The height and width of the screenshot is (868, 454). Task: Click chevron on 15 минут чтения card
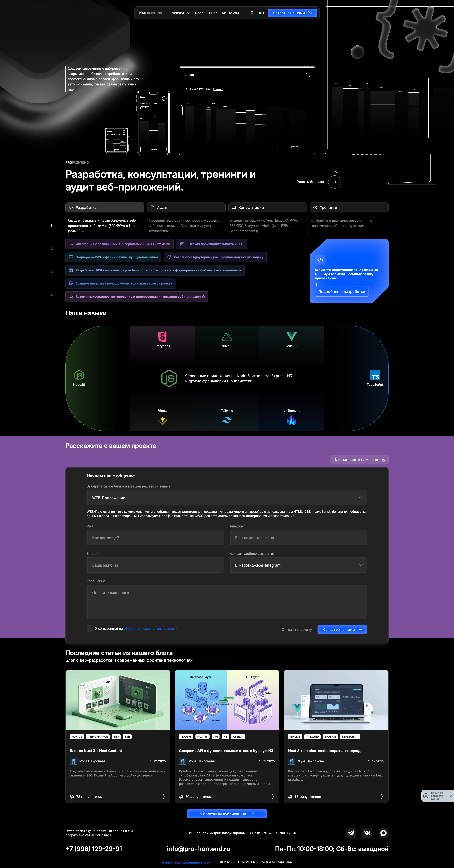point(382,797)
